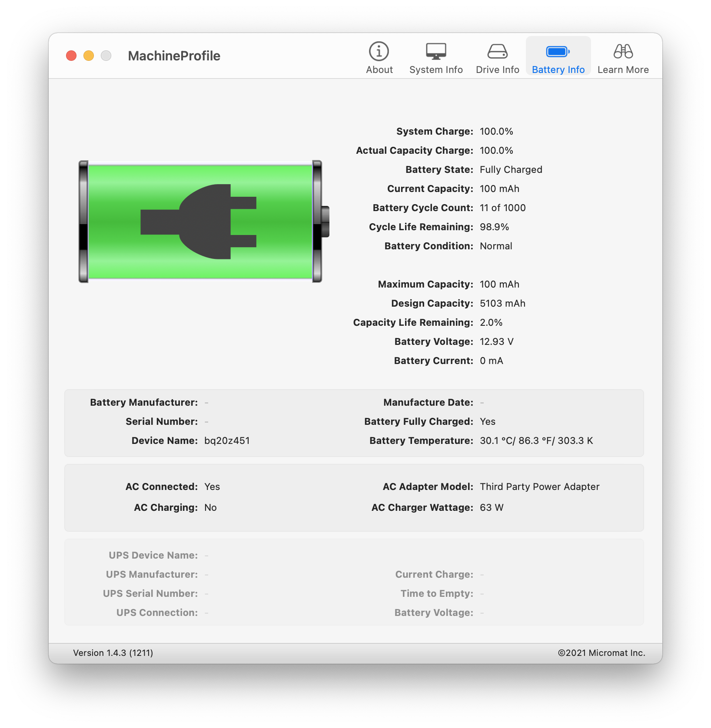The width and height of the screenshot is (711, 728).
Task: Click the Battery Cycle Count value
Action: click(x=502, y=208)
